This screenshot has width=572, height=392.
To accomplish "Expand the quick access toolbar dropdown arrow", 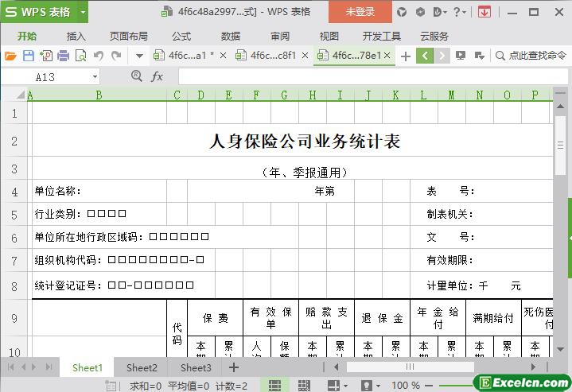I will pos(138,56).
